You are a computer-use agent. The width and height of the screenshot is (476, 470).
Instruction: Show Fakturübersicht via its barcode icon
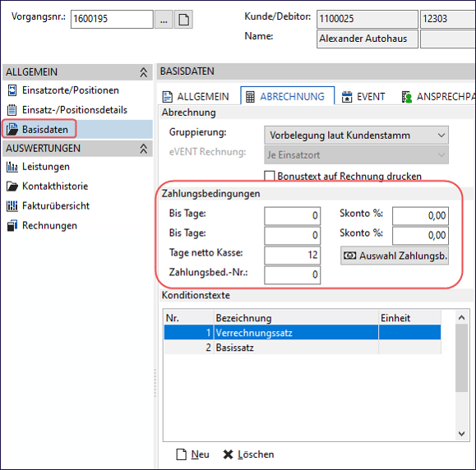click(x=12, y=206)
